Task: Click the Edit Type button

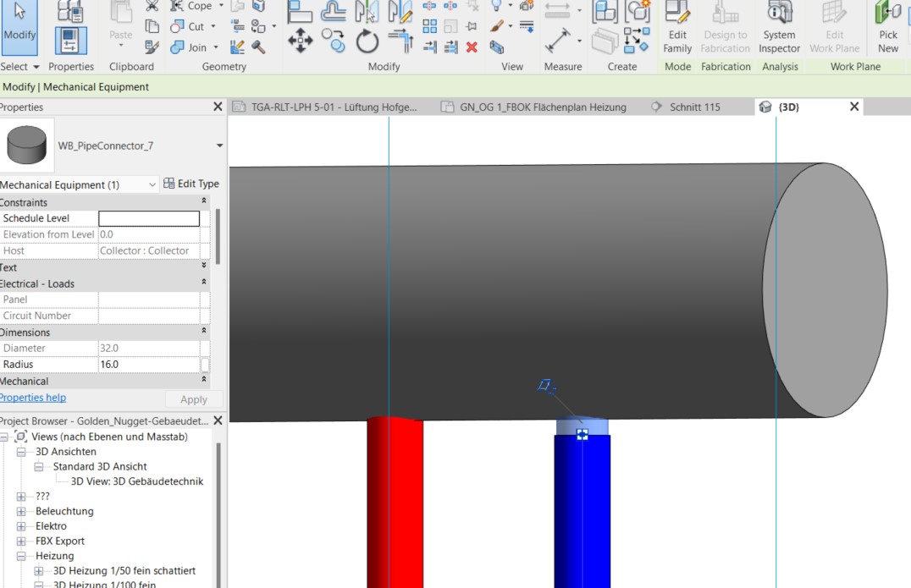Action: click(x=191, y=184)
